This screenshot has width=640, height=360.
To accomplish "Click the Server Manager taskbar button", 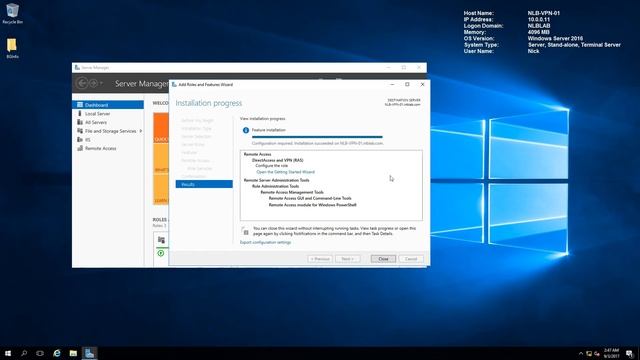I will (x=89, y=353).
